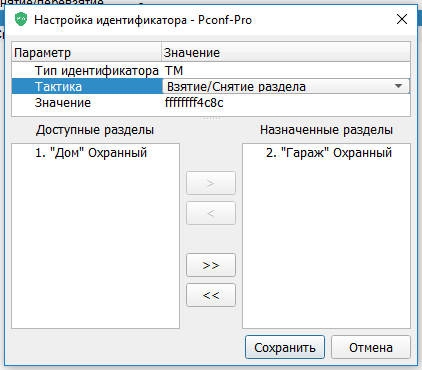Click the TM value cell
This screenshot has height=370, width=422.
174,71
